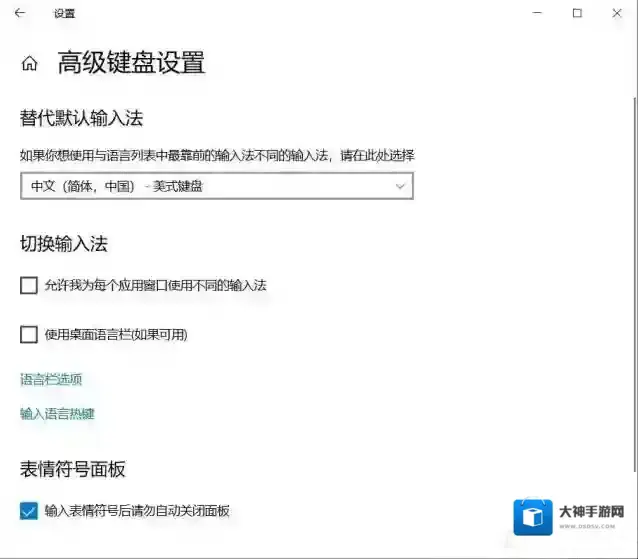Image resolution: width=638 pixels, height=559 pixels.
Task: Select the 表情符号面板 section heading
Action: (73, 470)
